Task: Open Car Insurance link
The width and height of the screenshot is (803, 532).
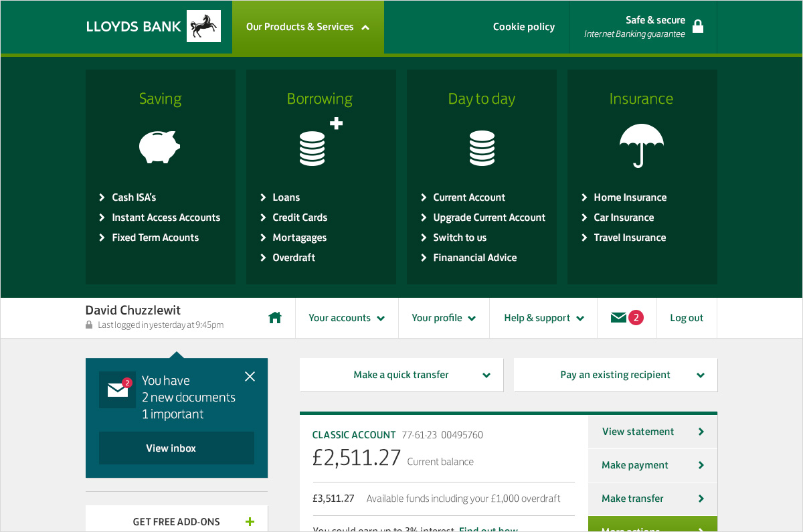Action: [624, 217]
